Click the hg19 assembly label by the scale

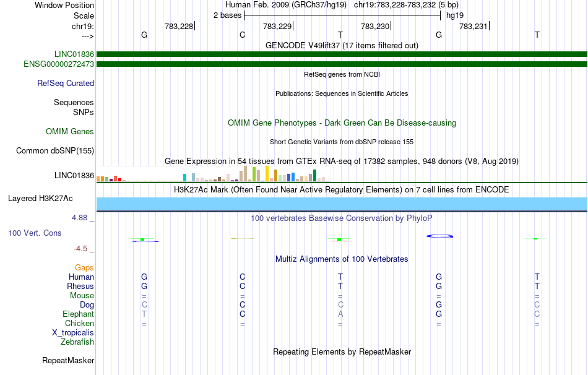pos(455,15)
